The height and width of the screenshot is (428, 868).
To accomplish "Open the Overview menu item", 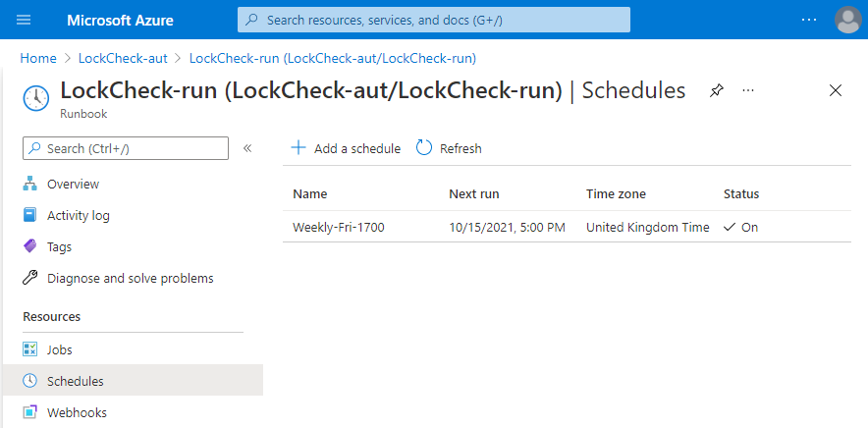I will click(x=73, y=184).
